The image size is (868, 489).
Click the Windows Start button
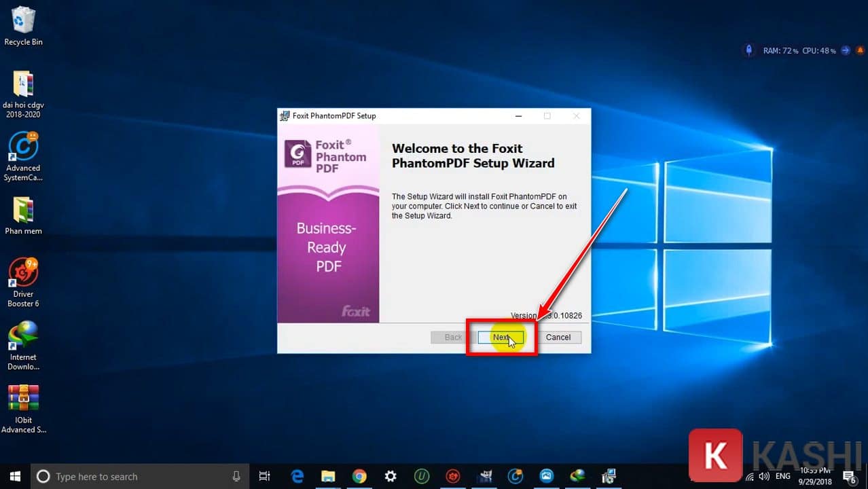(x=14, y=476)
